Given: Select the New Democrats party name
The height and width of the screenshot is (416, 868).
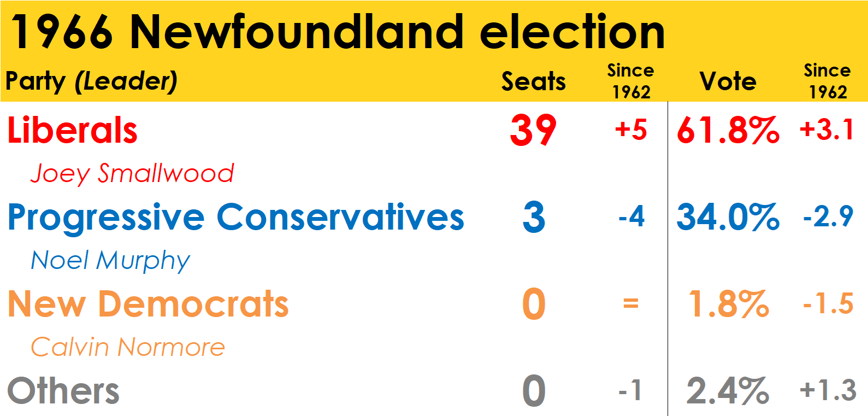Looking at the screenshot, I should click(x=148, y=304).
